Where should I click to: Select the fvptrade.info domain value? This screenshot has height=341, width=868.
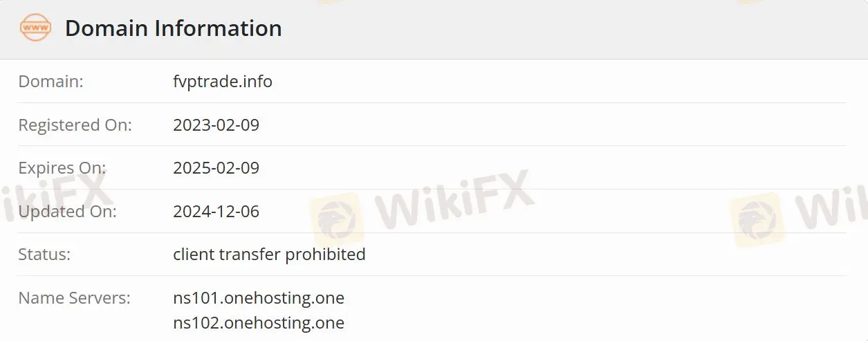[x=223, y=82]
